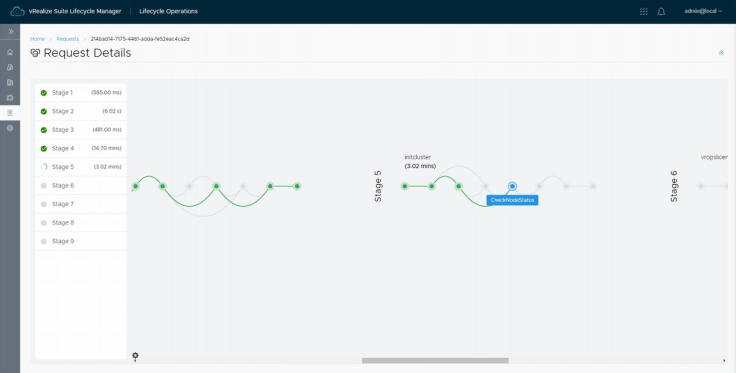Click Lifecycle Operations in the top bar

pos(169,11)
